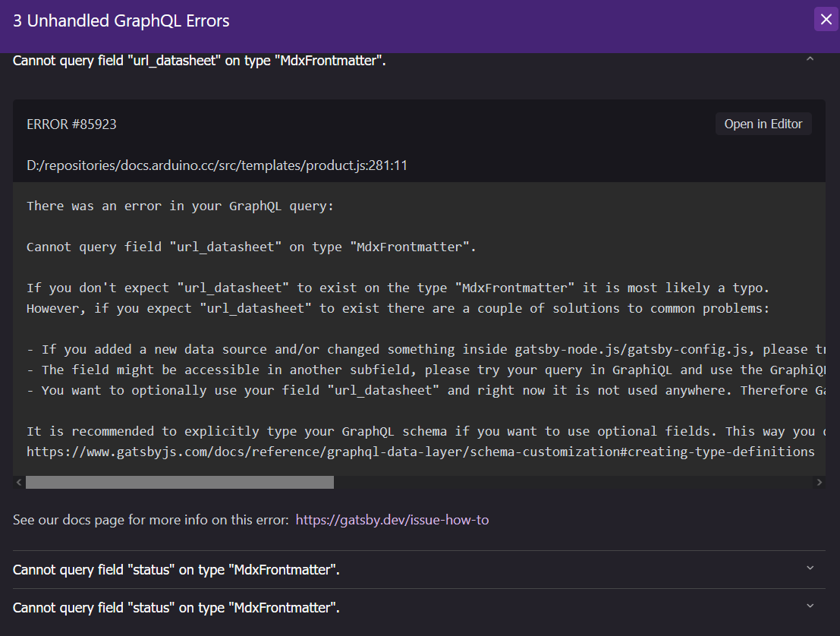Screen dimensions: 840x636
Task: Click the "If you added a new data source" line
Action: tap(426, 349)
